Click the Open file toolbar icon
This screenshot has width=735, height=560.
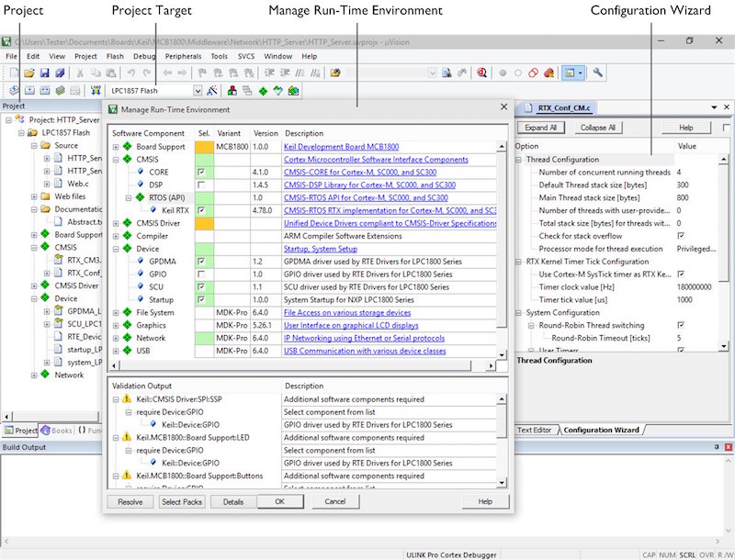click(x=29, y=73)
